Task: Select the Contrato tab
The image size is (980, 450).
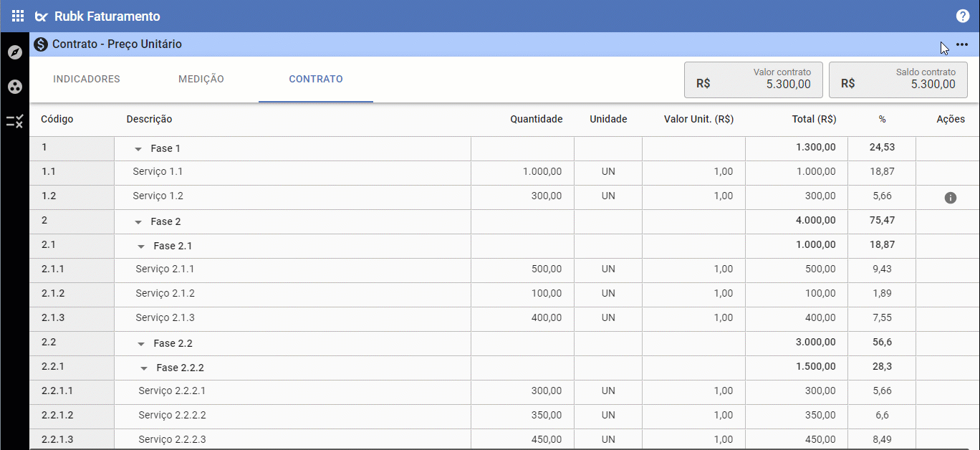Action: [316, 79]
